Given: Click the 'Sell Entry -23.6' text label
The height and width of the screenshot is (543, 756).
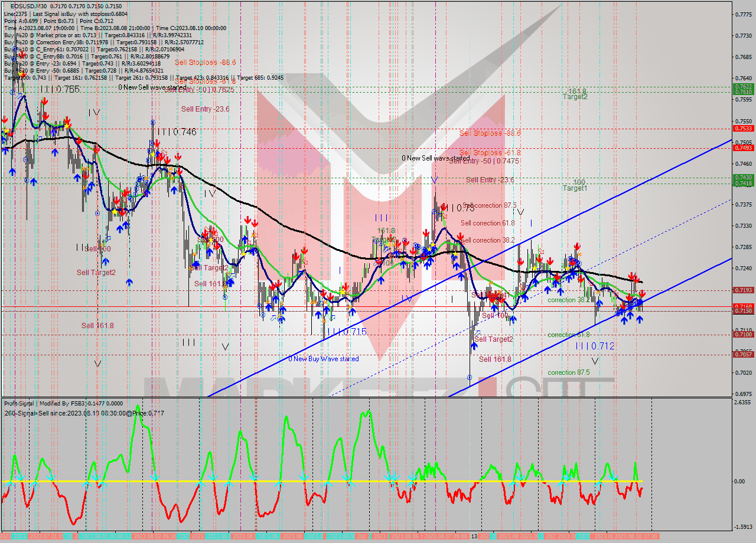Looking at the screenshot, I should coord(204,109).
